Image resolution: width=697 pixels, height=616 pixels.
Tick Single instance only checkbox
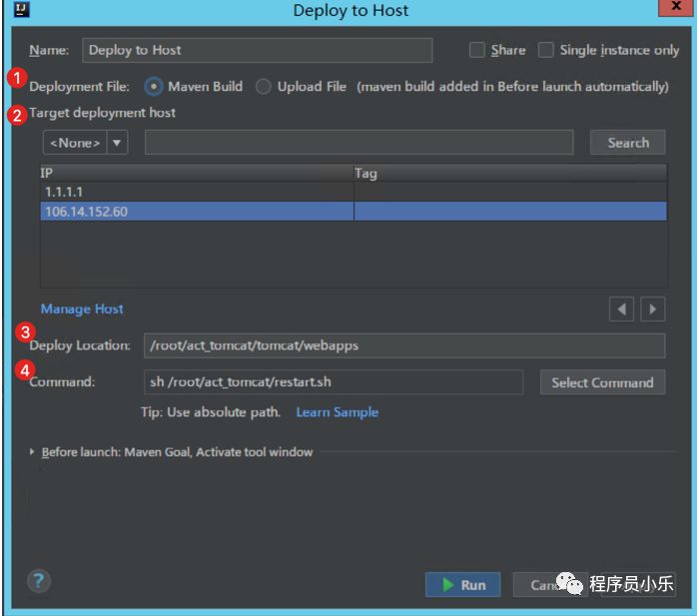coord(546,50)
